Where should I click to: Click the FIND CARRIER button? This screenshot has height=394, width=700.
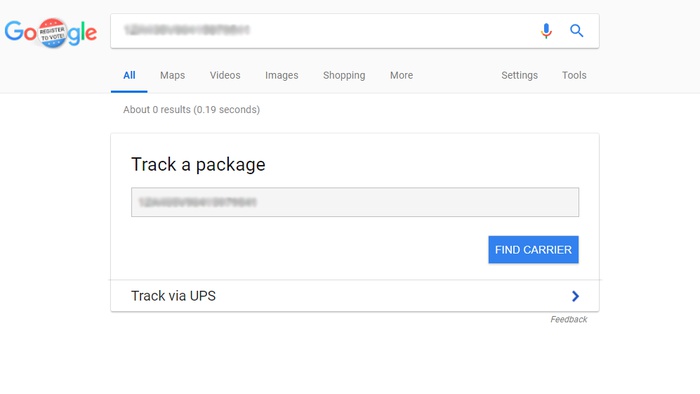point(533,249)
